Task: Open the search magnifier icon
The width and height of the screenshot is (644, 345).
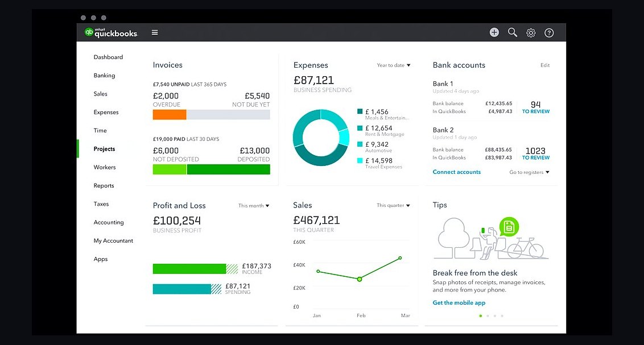Action: 512,32
